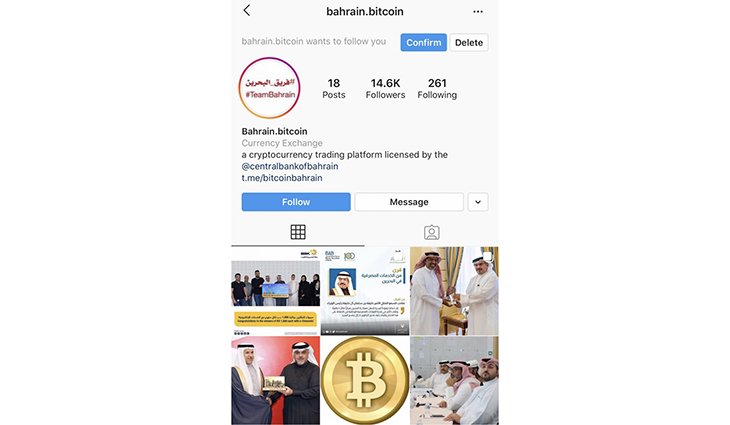Click the blue Follow button

click(296, 202)
